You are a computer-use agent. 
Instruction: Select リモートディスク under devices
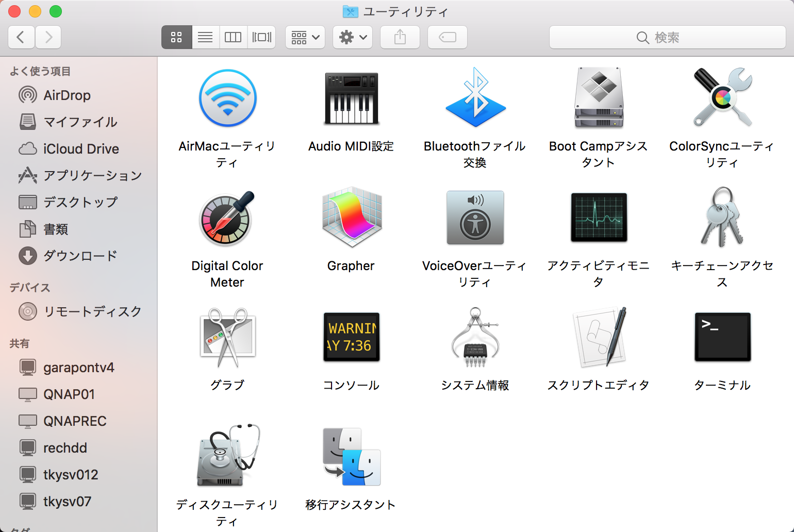(x=79, y=311)
